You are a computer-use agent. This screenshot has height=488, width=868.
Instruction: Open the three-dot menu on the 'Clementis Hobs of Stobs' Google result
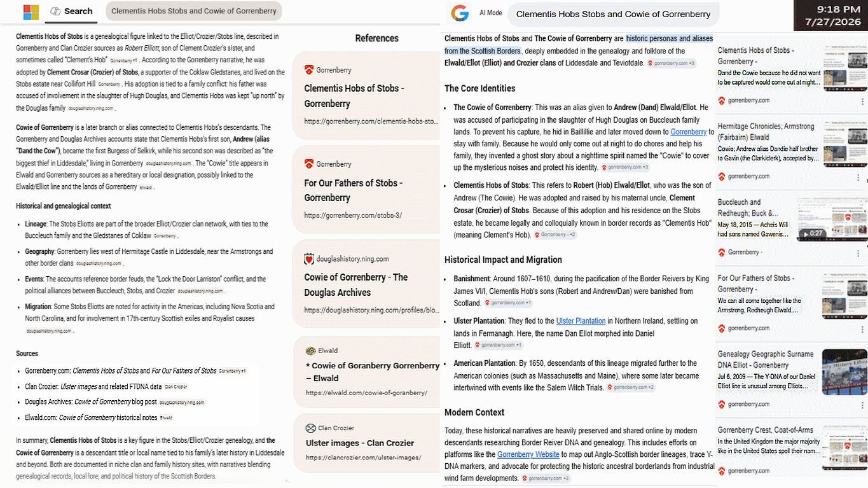(862, 101)
